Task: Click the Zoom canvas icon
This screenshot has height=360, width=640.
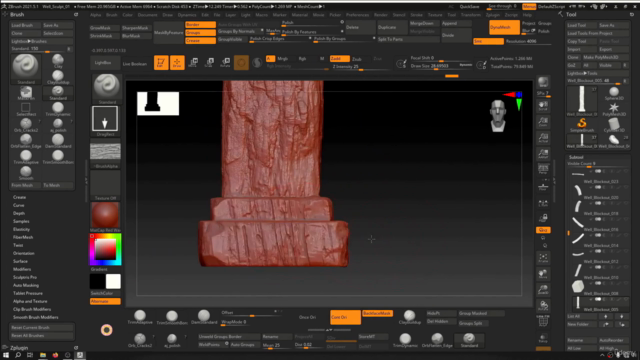Action: 543,122
